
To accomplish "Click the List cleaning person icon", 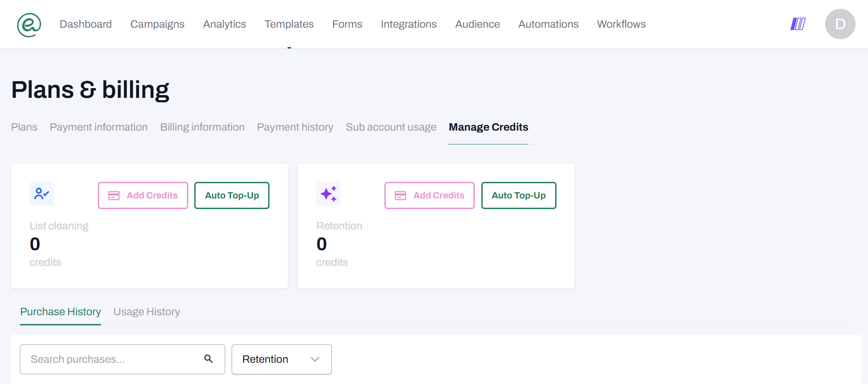I will point(42,194).
